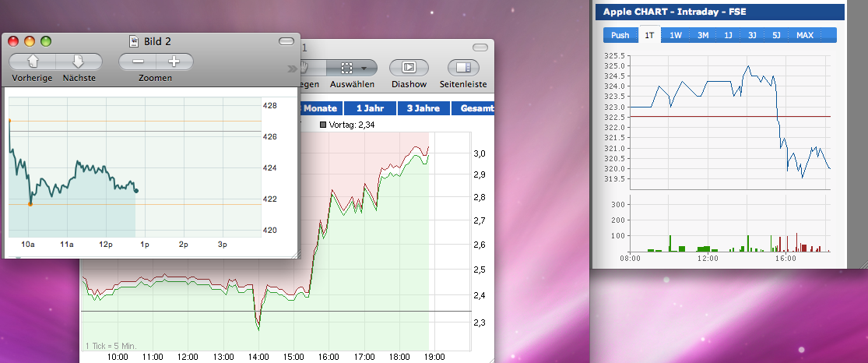The image size is (868, 363).
Task: Click the 14:00 time axis label
Action: (259, 358)
